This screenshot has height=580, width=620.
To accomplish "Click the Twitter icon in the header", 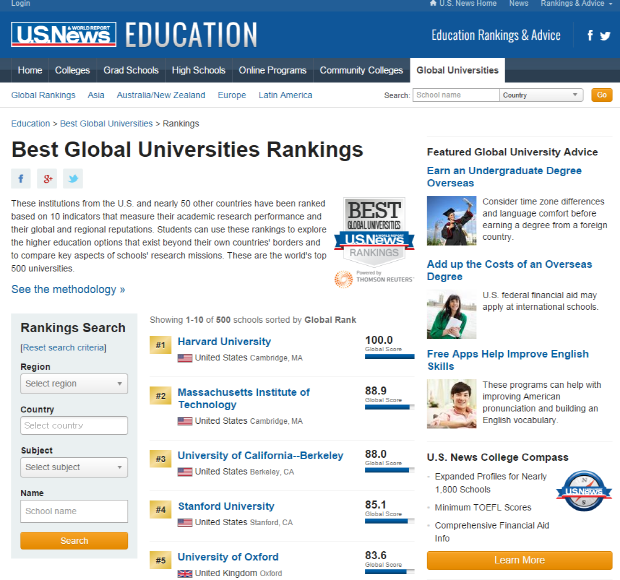I will pos(606,36).
